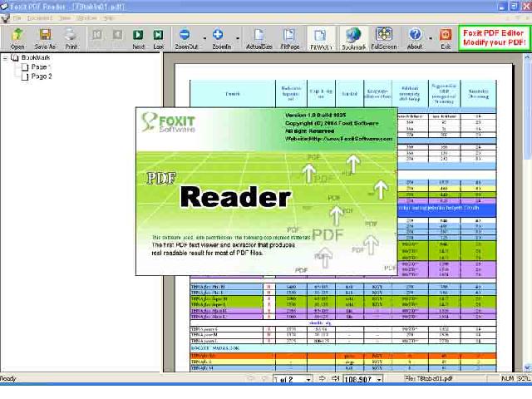Open the View menu
The image size is (532, 399).
click(x=65, y=18)
